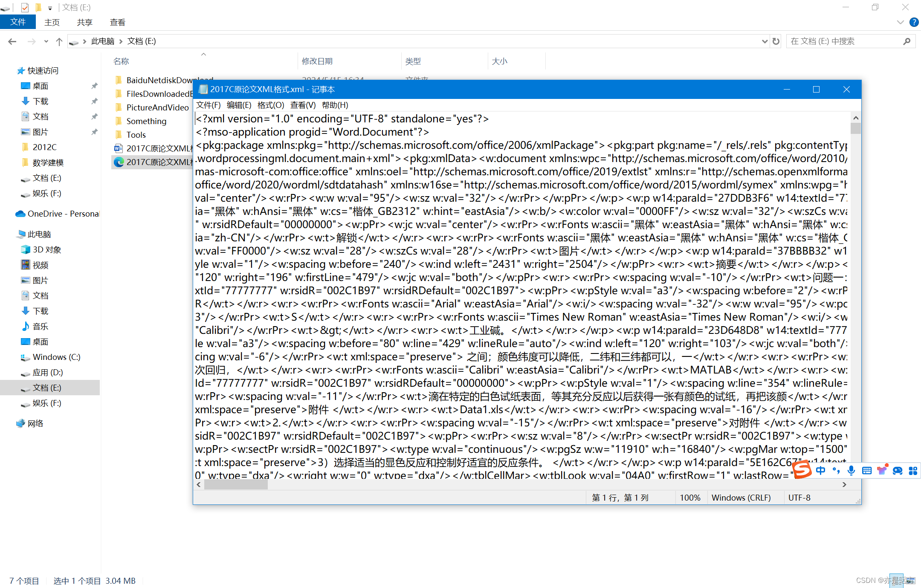The height and width of the screenshot is (588, 921).
Task: Open Windows (C:) drive
Action: [56, 357]
